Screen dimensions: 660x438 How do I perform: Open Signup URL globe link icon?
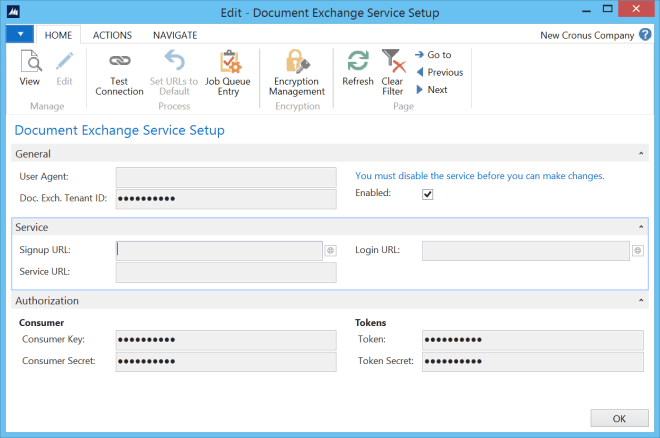[330, 251]
